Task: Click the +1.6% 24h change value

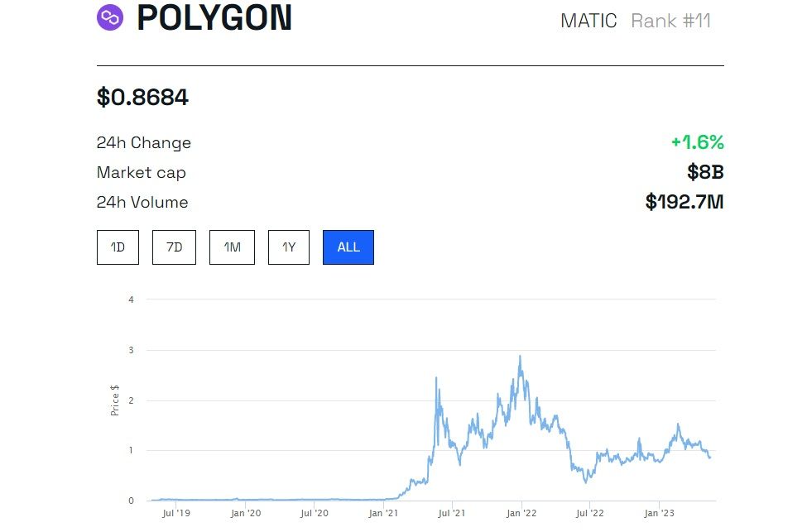Action: pyautogui.click(x=697, y=142)
